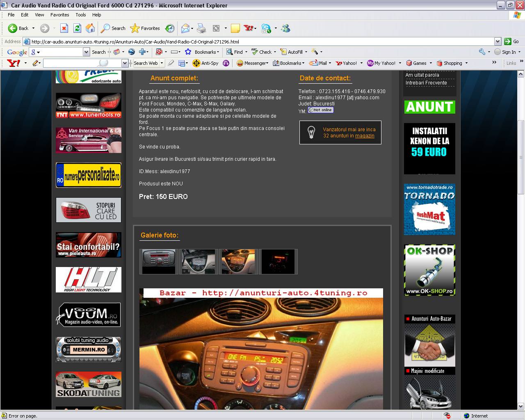
Task: Open the Tools menu
Action: (80, 15)
